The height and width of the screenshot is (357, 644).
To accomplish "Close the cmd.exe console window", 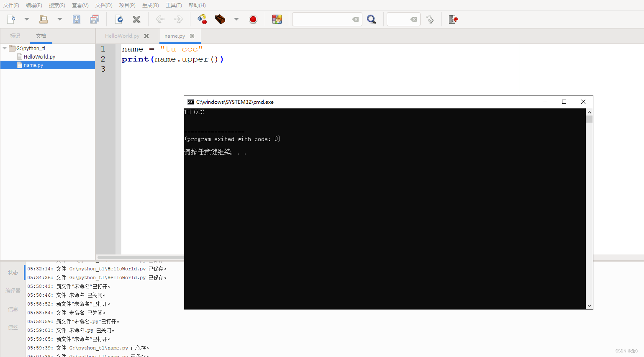I will click(583, 102).
